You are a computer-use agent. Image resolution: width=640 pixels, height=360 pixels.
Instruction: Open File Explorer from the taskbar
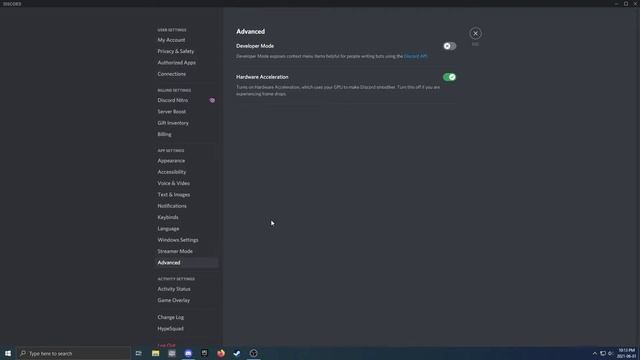[x=156, y=353]
